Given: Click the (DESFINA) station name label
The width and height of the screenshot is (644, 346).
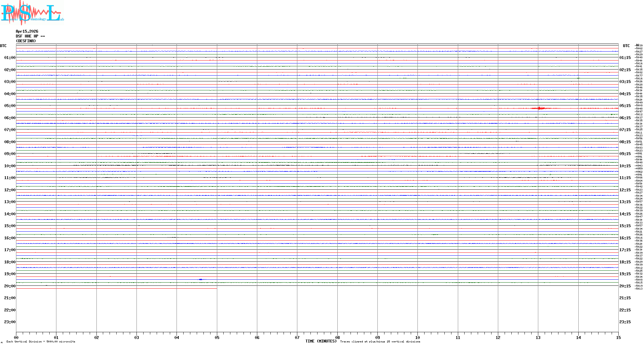Looking at the screenshot, I should click(x=26, y=41).
